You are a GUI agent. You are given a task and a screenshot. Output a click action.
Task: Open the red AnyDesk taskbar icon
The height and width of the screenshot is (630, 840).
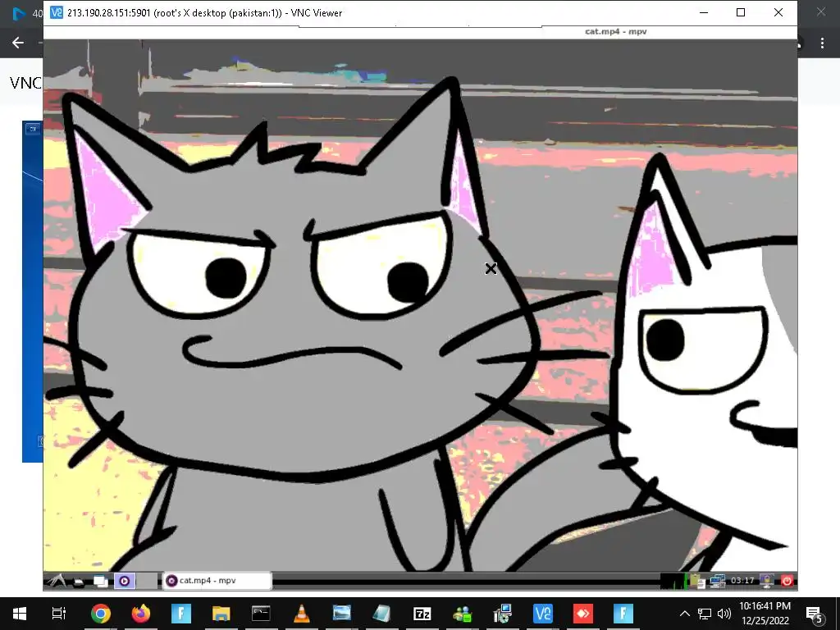coord(583,614)
